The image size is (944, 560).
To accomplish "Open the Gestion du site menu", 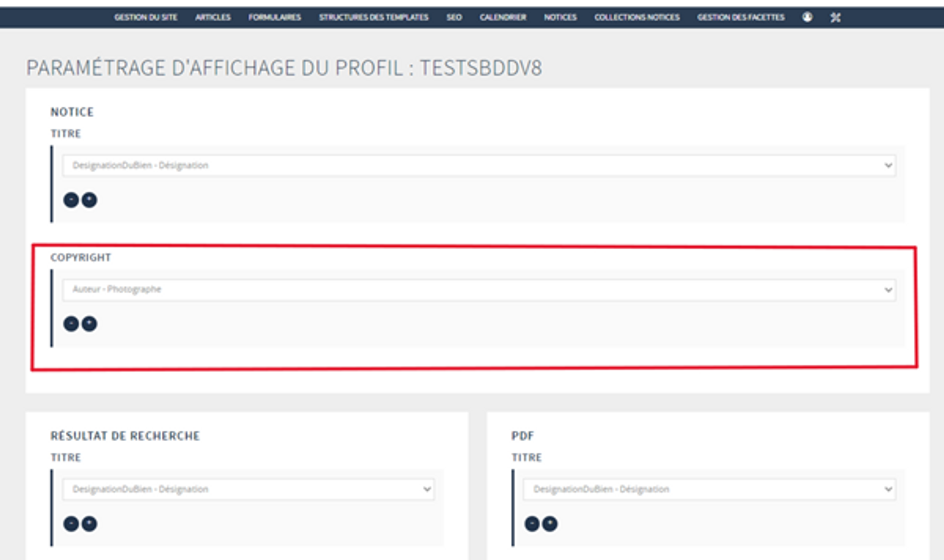I will (x=146, y=17).
